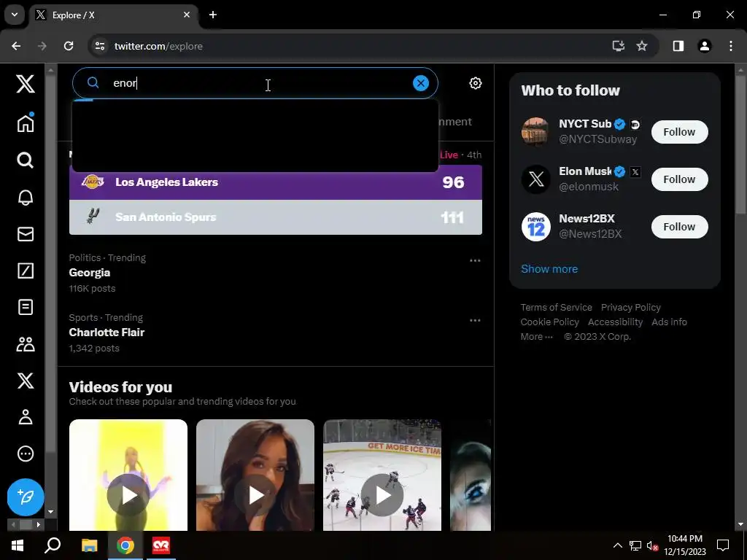The width and height of the screenshot is (747, 560).
Task: Open the Explore magnifier icon in sidebar
Action: (26, 160)
